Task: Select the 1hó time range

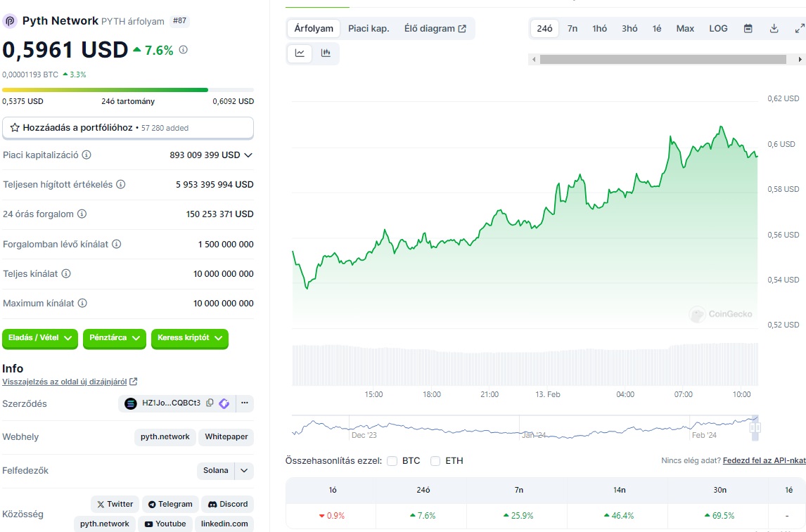Action: tap(599, 29)
